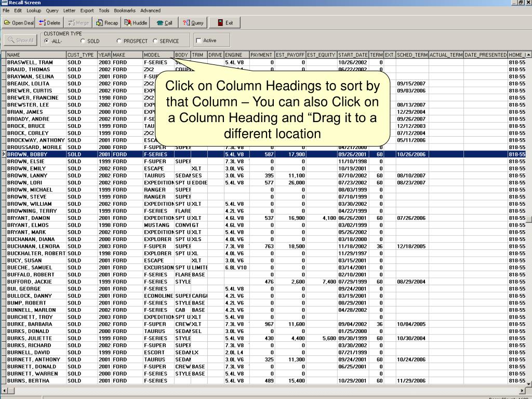Viewport: 532px width, 399px height.
Task: Open the Bookmarks menu
Action: (125, 10)
